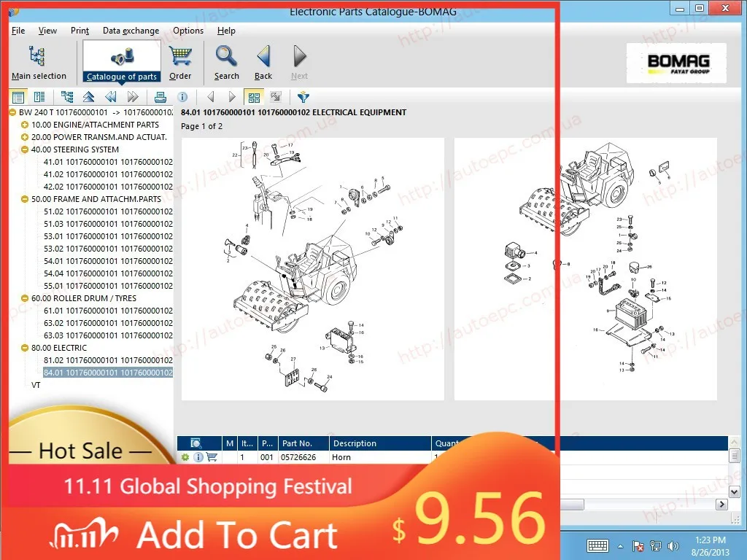Select tree item 55.01 101760000101
Viewport: 747px width, 560px height.
(x=108, y=286)
